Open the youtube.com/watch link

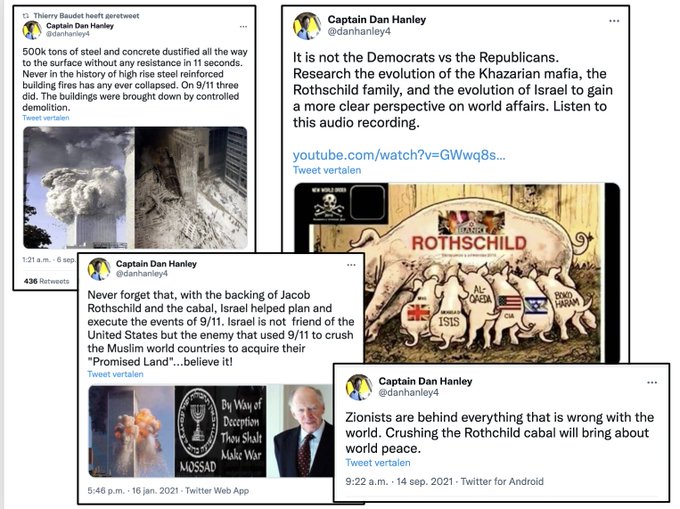[x=399, y=155]
